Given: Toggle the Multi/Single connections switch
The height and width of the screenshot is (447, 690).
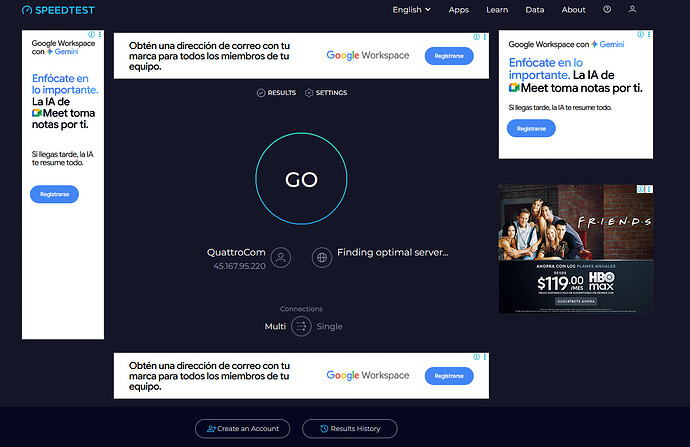Looking at the screenshot, I should point(301,326).
